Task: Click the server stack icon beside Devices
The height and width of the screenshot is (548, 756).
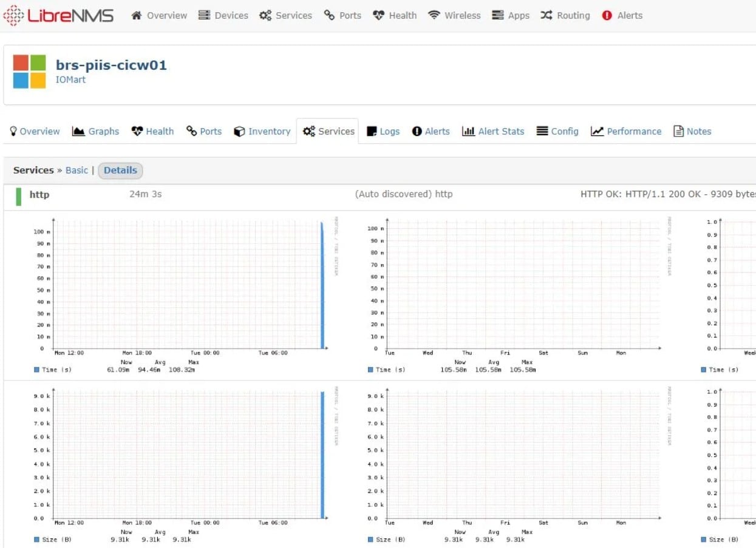Action: click(204, 15)
